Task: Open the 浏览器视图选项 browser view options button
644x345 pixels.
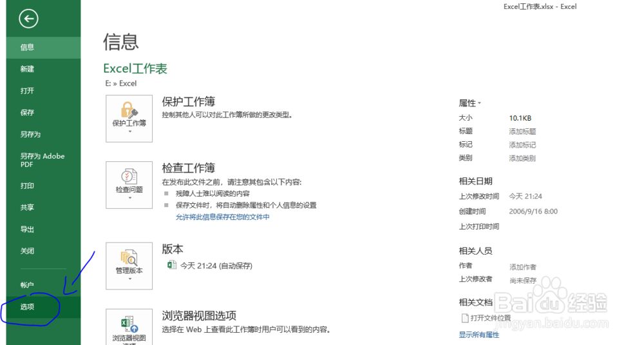Action: [129, 327]
